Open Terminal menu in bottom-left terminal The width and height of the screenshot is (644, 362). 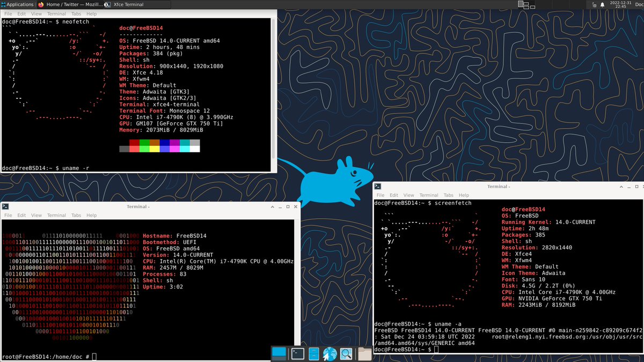[57, 215]
